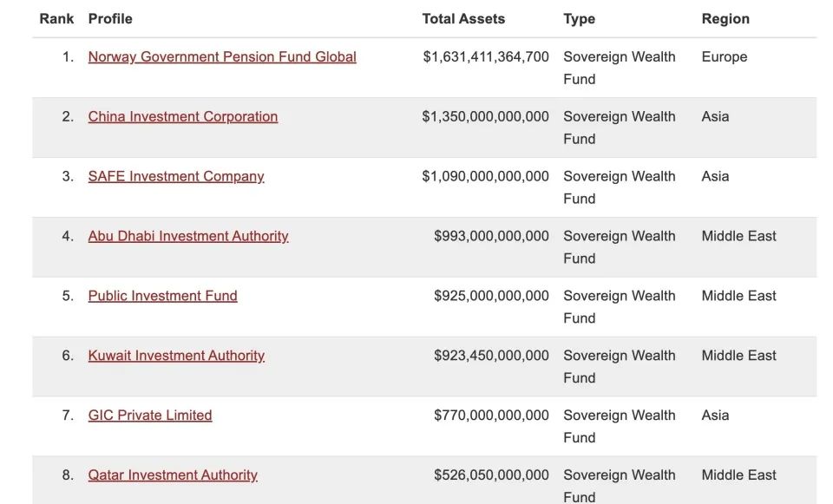Click the $770,000,000,000 assets value
This screenshot has width=833, height=504.
point(491,416)
